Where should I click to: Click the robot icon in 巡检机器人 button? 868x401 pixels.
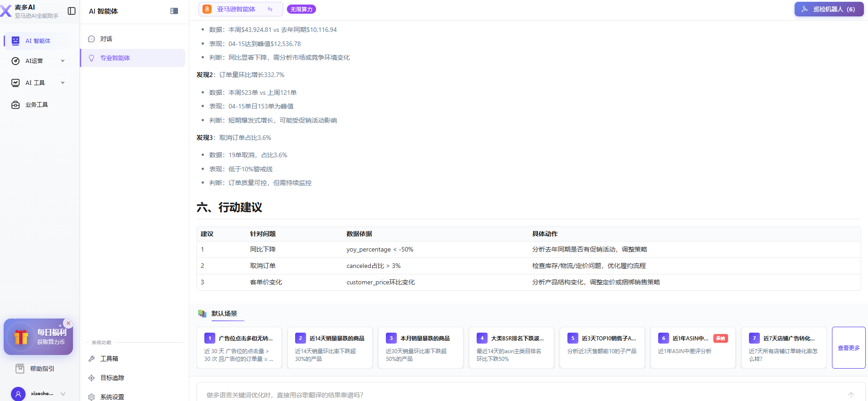pos(805,9)
